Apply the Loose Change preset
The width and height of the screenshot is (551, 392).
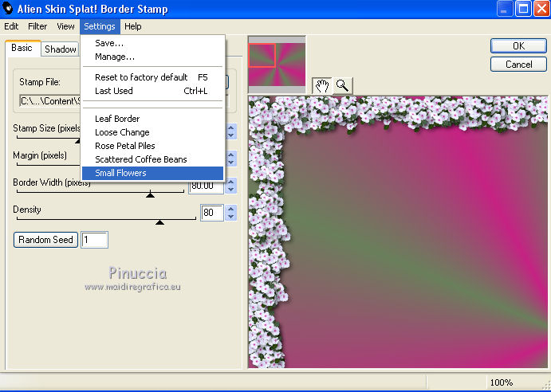point(152,132)
